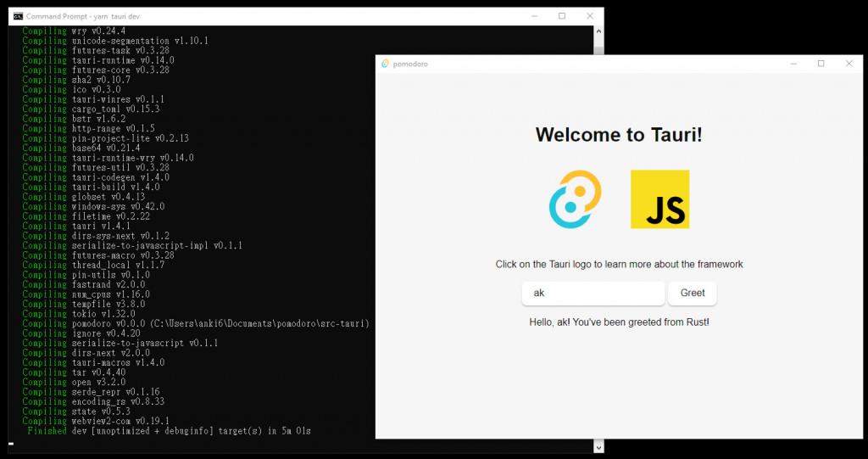Click the 'Compiling tauri-runtime-wry v0.14.0' line

(108, 158)
